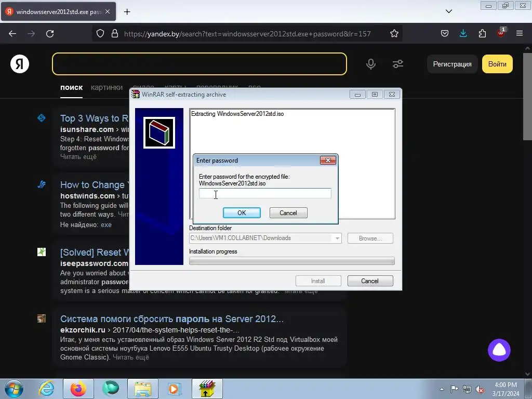The image size is (532, 399).
Task: Open the Action Center flag tray icon
Action: tap(454, 389)
